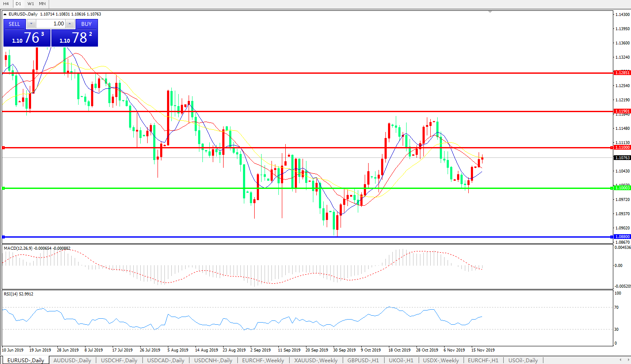631x364 pixels.
Task: Decrease lot volume with down arrow
Action: point(32,24)
